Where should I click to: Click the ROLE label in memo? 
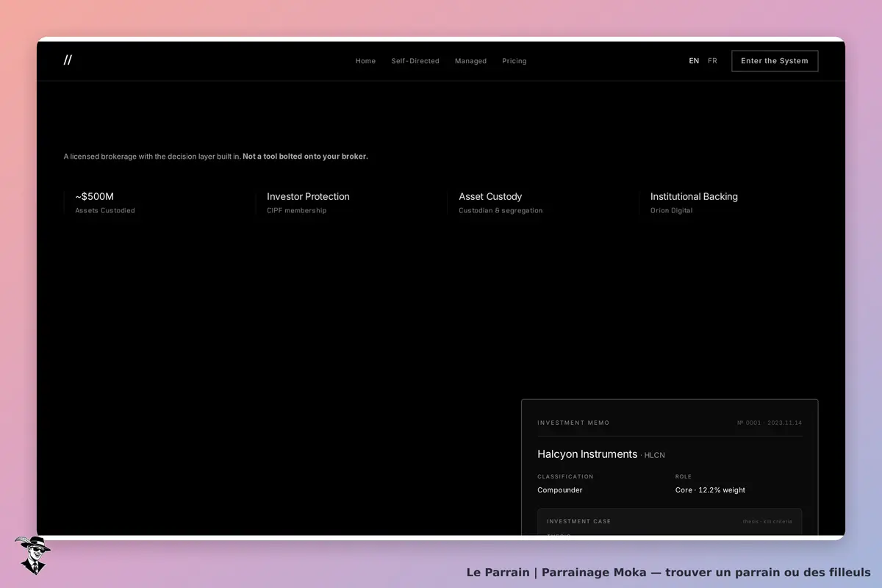684,476
